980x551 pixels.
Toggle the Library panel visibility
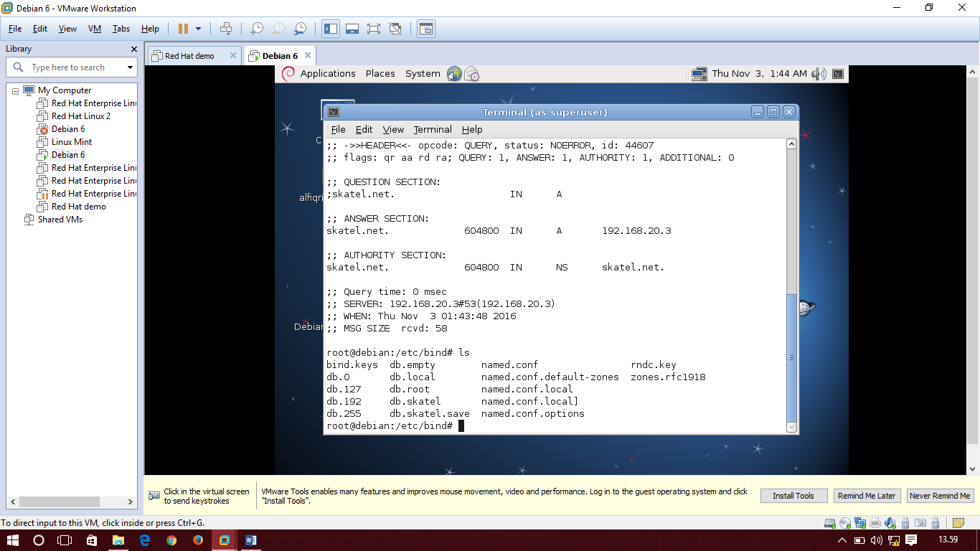pos(331,29)
